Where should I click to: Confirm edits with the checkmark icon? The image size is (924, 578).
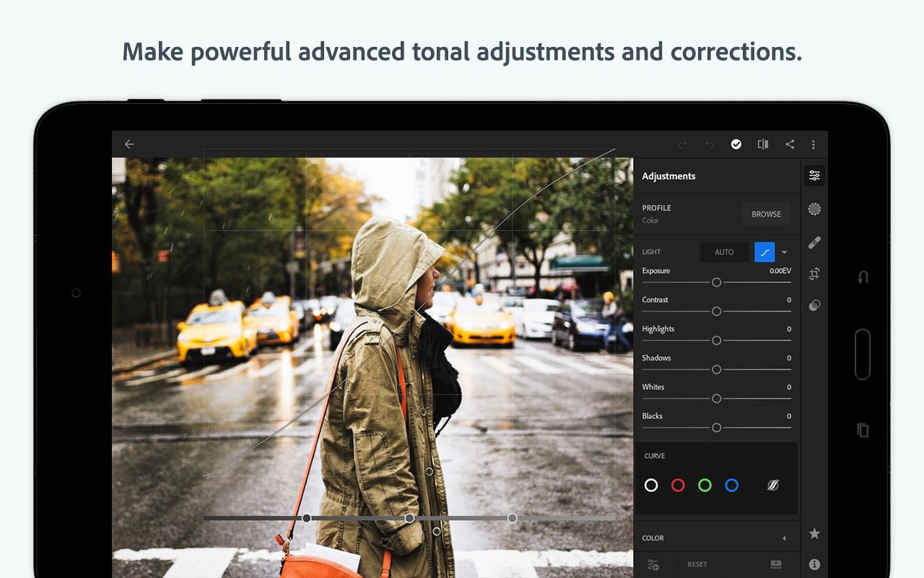pyautogui.click(x=736, y=144)
